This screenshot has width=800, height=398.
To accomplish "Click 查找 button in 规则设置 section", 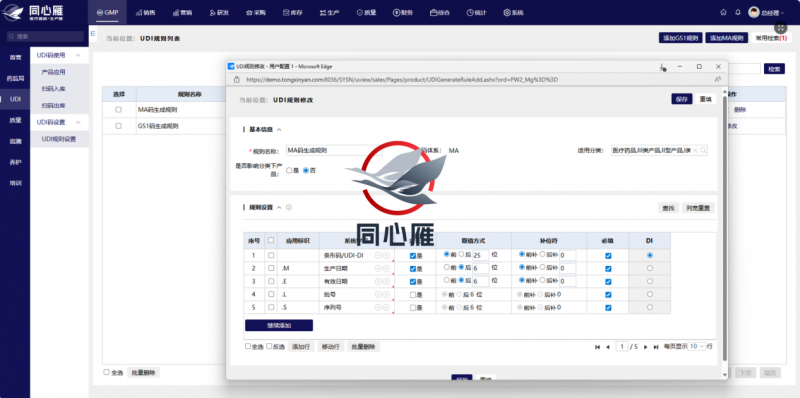I will tap(668, 208).
